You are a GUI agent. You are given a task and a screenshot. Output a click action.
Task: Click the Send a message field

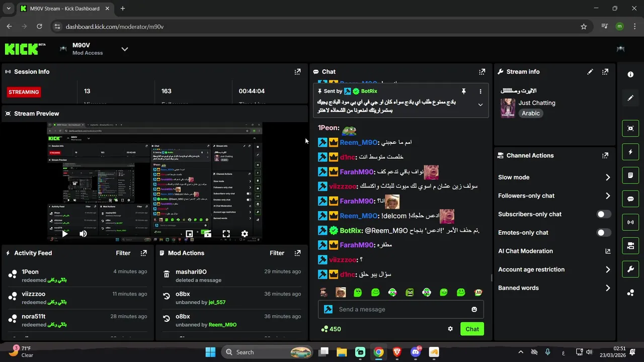(x=400, y=309)
